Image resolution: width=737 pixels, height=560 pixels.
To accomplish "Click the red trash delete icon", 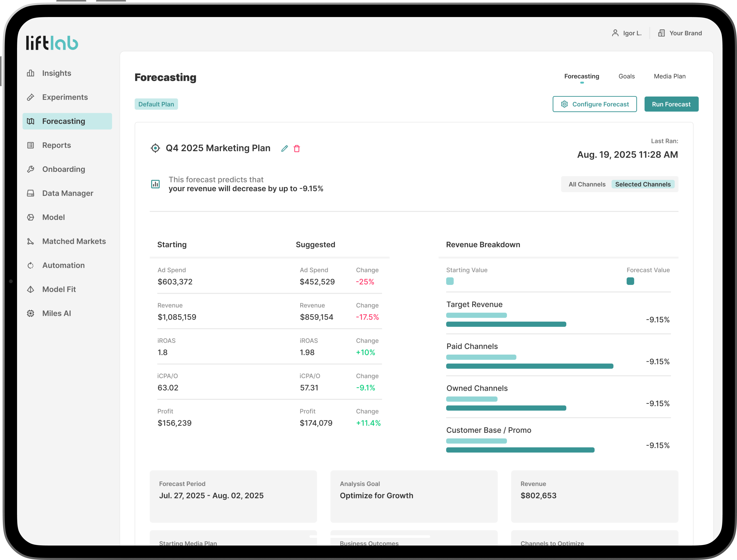I will 296,149.
